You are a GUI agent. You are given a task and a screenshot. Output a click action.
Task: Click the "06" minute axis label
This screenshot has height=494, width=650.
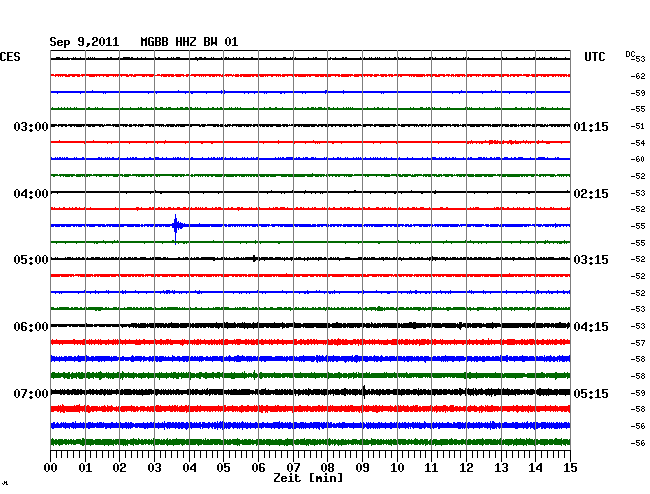pyautogui.click(x=258, y=468)
